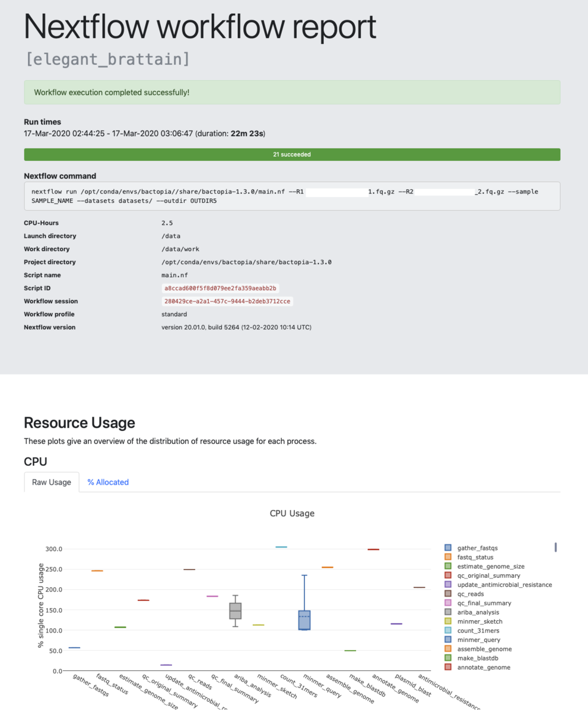The height and width of the screenshot is (712, 588).
Task: Select the Workflow session ID 280429ce…
Action: pyautogui.click(x=227, y=301)
